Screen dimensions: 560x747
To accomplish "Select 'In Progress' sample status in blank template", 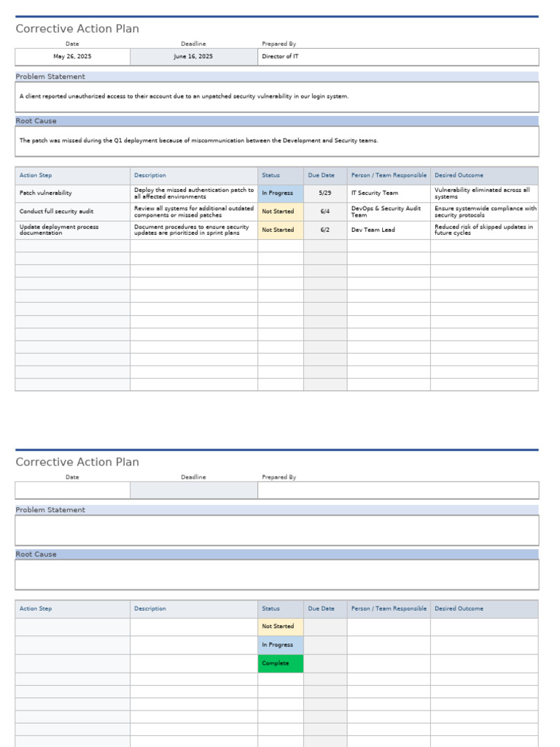I will point(281,645).
